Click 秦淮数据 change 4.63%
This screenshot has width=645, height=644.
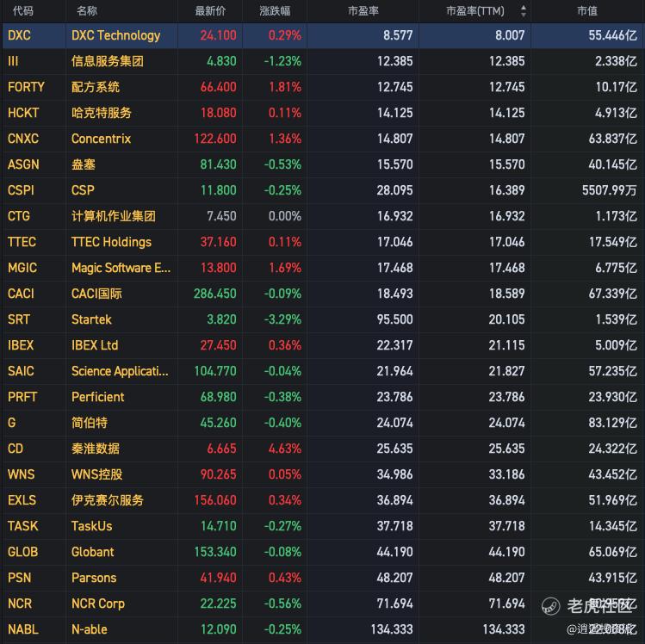click(x=285, y=449)
